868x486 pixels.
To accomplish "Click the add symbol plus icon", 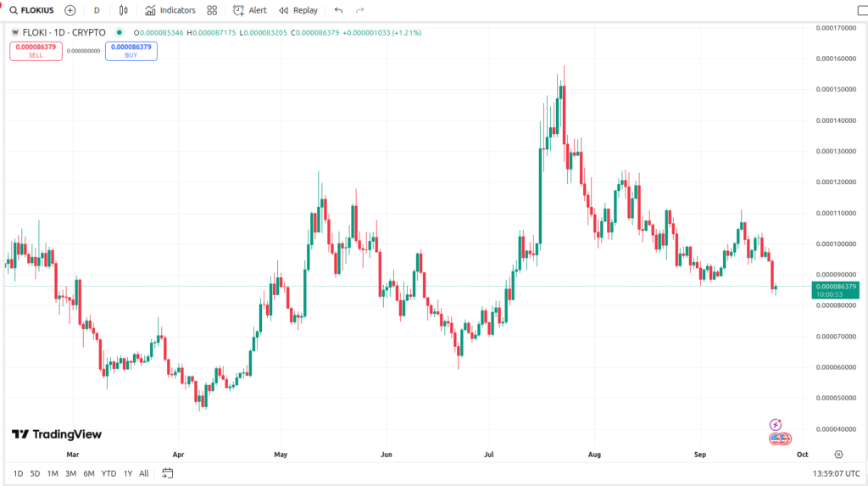I will tap(70, 10).
